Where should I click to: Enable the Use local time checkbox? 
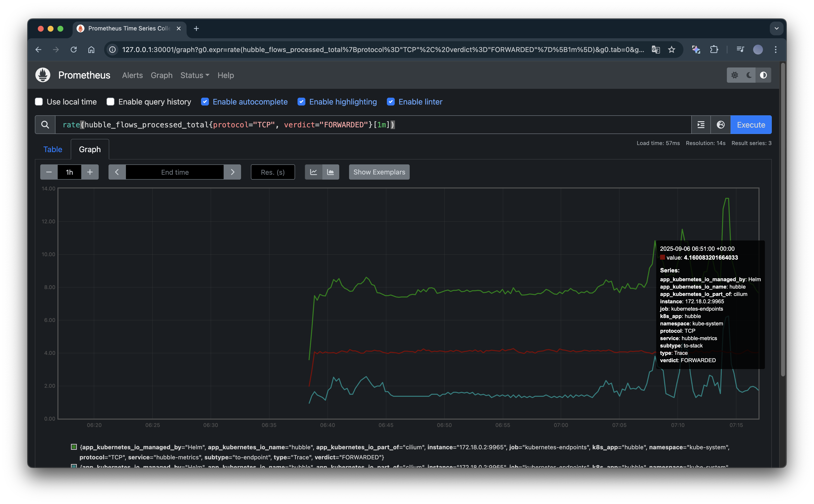39,102
